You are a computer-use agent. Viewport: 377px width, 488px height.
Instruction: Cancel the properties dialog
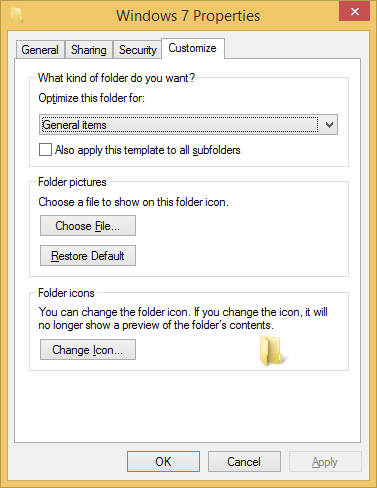(244, 462)
